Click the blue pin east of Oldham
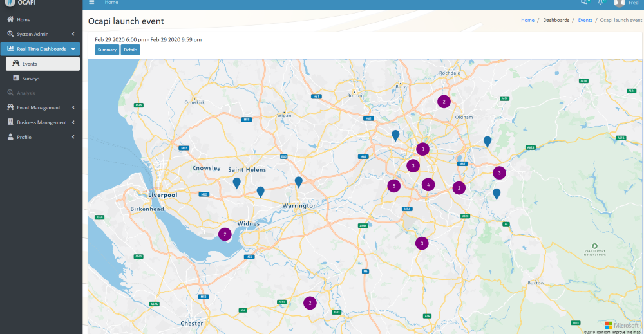Viewport: 644px width, 334px height. [487, 142]
